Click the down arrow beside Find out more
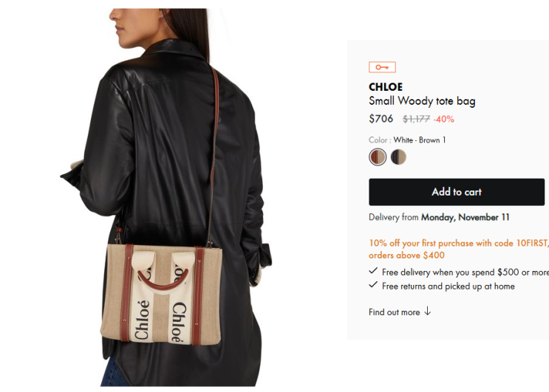Viewport: 549px width, 392px height. (x=427, y=312)
